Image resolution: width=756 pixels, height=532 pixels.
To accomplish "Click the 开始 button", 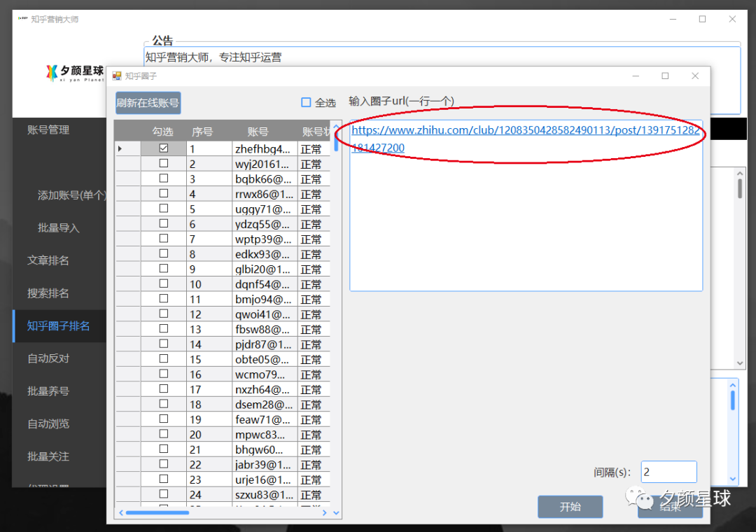I will (570, 506).
